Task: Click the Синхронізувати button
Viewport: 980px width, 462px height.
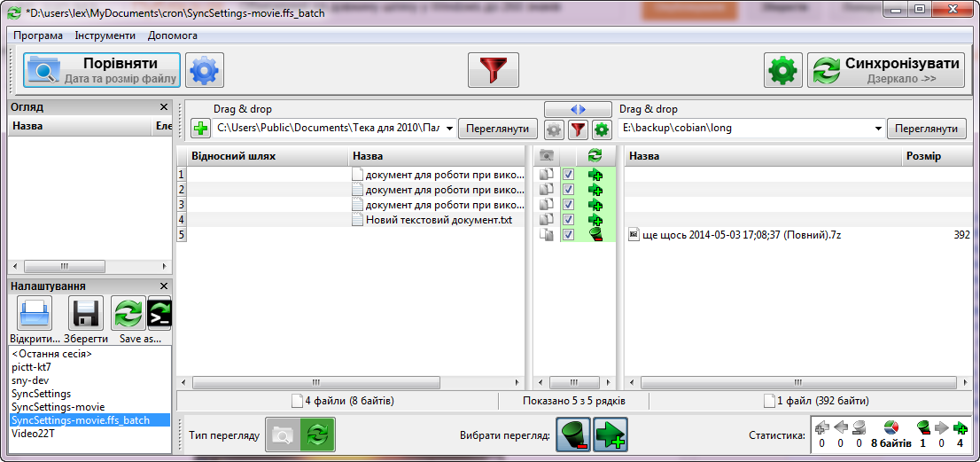Action: coord(886,70)
